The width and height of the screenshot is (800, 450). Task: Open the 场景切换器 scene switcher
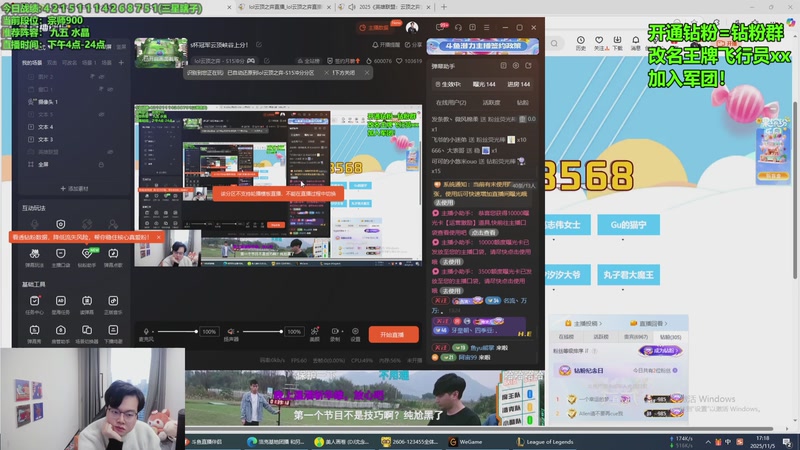point(87,334)
